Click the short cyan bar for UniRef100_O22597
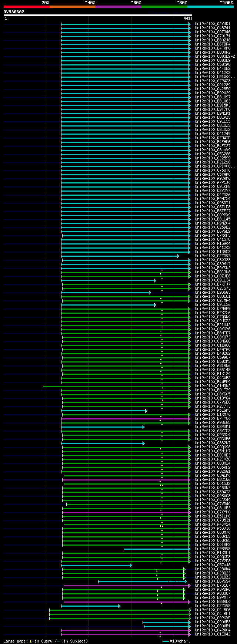 (x=120, y=256)
